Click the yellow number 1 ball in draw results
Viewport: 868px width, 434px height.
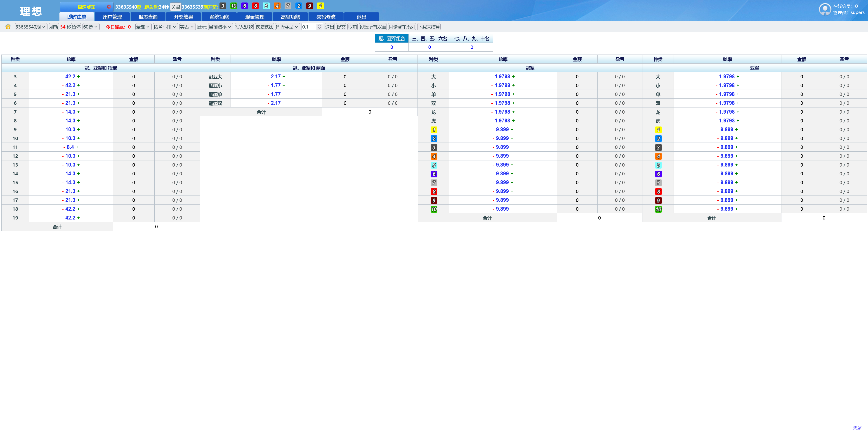[x=321, y=6]
